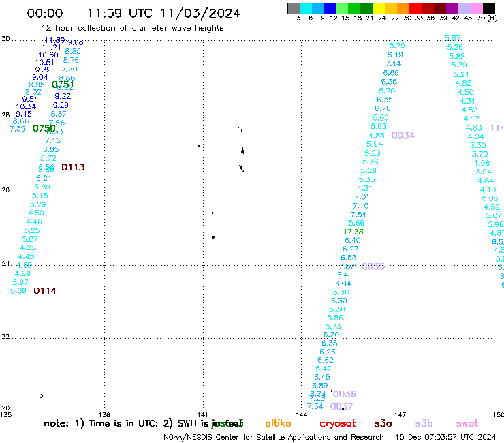Select the timestamp "15 Dec 07:03:57 UTC 2024"

coord(446,437)
